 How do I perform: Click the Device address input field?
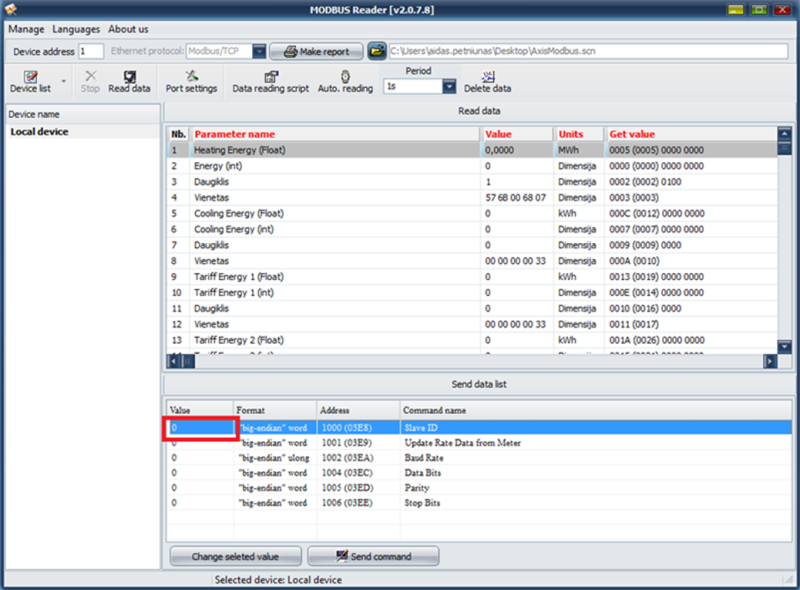(90, 51)
